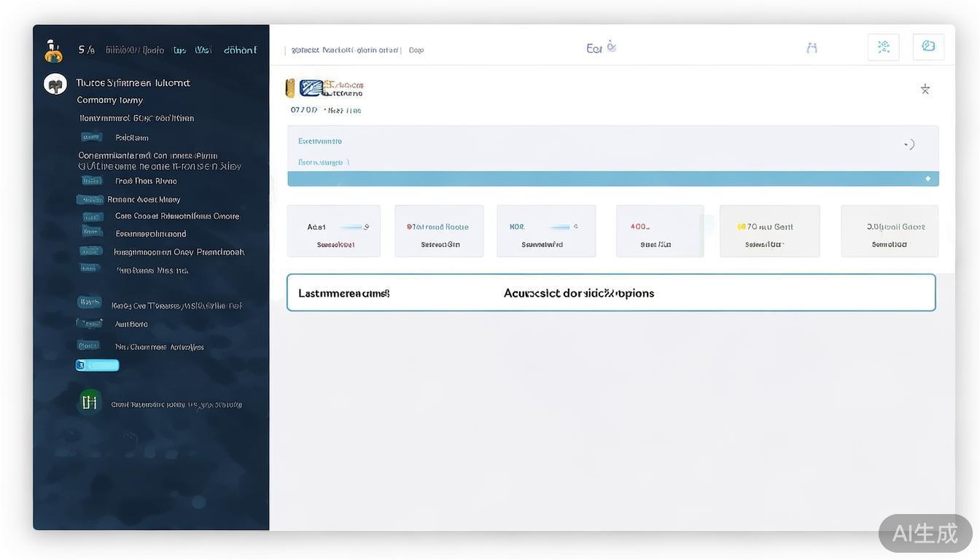Select the "dõhont" tab in sidebar header
Screen dimensions: 980x560
[x=240, y=50]
